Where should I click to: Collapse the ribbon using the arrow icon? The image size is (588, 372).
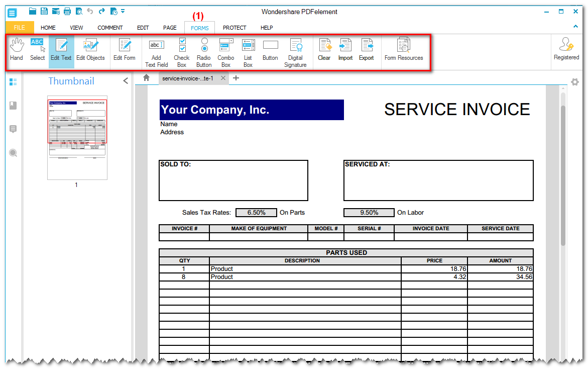point(575,26)
